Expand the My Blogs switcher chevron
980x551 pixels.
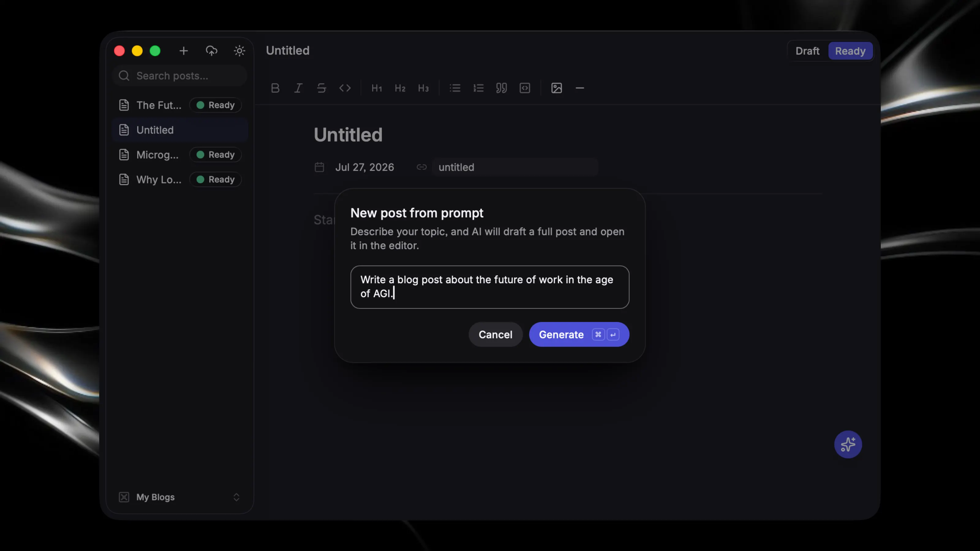tap(236, 497)
